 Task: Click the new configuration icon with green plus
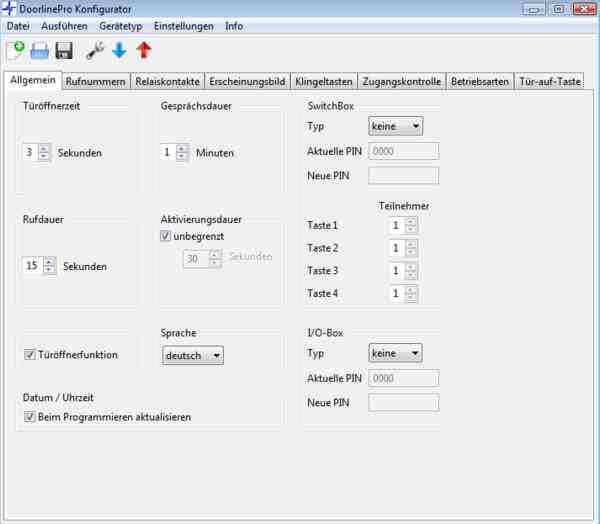(x=16, y=51)
